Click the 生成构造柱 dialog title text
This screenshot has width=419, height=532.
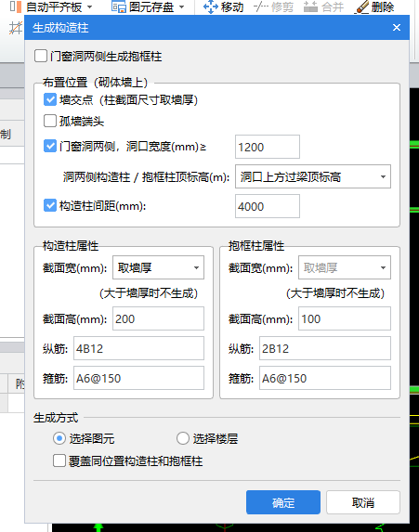point(60,28)
